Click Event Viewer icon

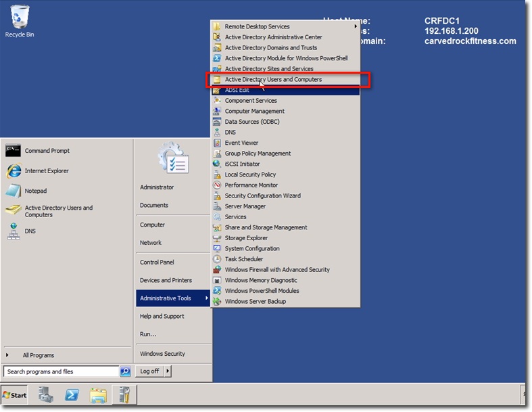tap(217, 143)
